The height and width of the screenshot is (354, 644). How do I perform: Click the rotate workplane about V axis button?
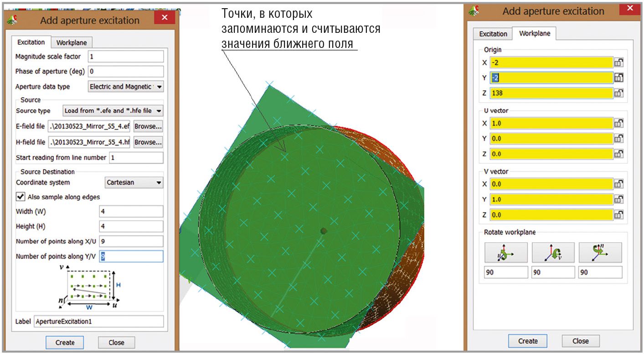coord(553,252)
